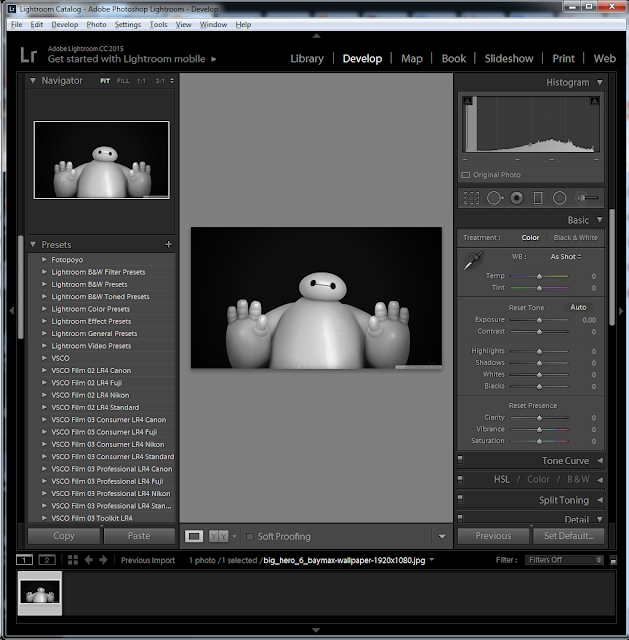This screenshot has height=640, width=629.
Task: Pick the White Balance eyedropper
Action: pos(473,261)
